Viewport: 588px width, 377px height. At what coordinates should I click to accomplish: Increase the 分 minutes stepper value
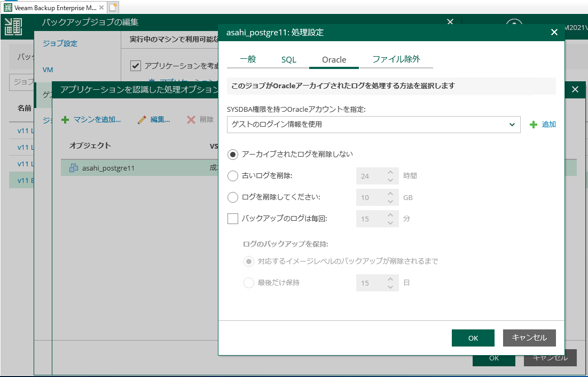pos(390,215)
